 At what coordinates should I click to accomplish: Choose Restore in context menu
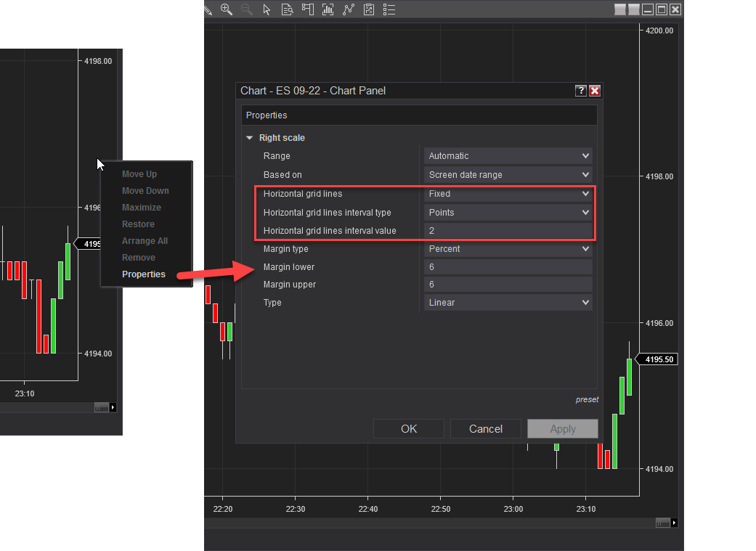[138, 224]
